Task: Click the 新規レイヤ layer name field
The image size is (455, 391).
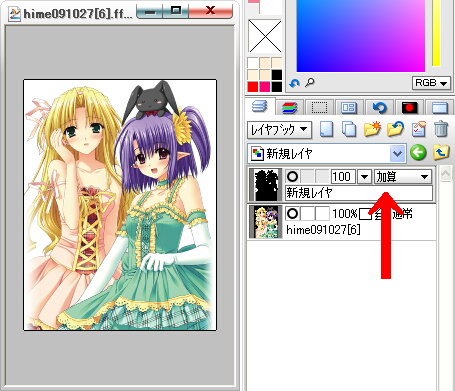Action: point(359,193)
